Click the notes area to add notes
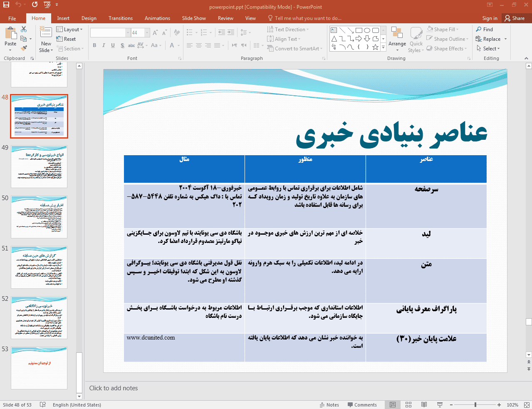This screenshot has width=532, height=409. coord(305,388)
